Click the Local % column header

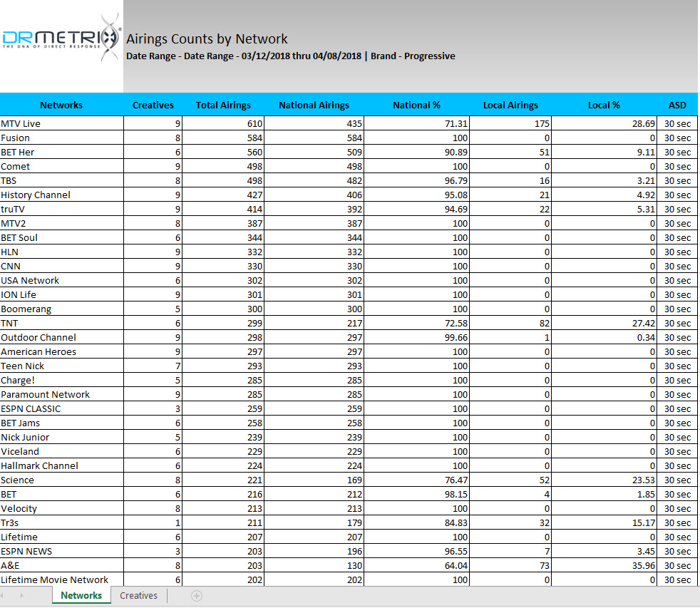point(604,105)
